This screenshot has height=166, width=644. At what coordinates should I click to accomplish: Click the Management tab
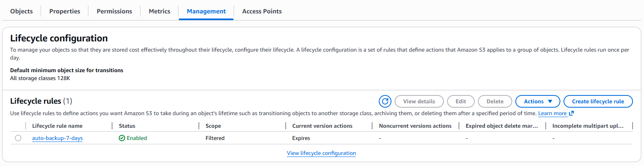tap(206, 11)
